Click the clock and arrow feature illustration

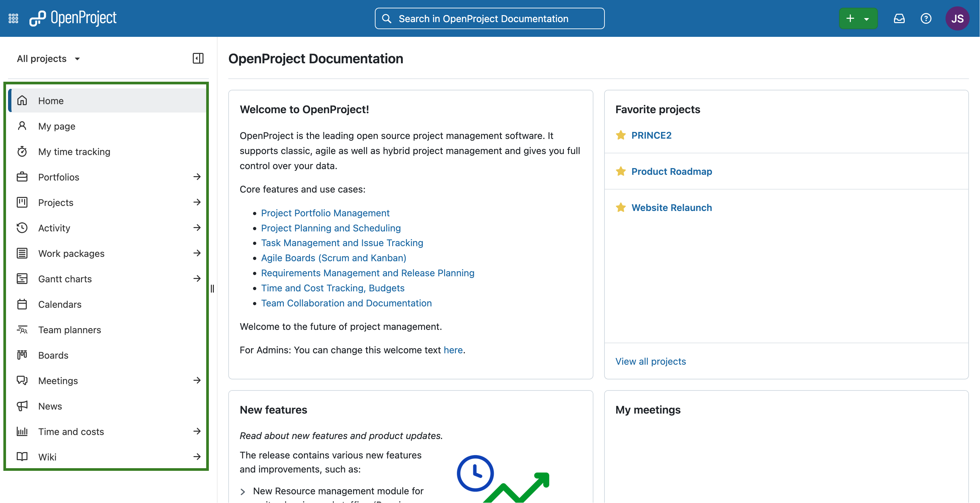coord(503,479)
